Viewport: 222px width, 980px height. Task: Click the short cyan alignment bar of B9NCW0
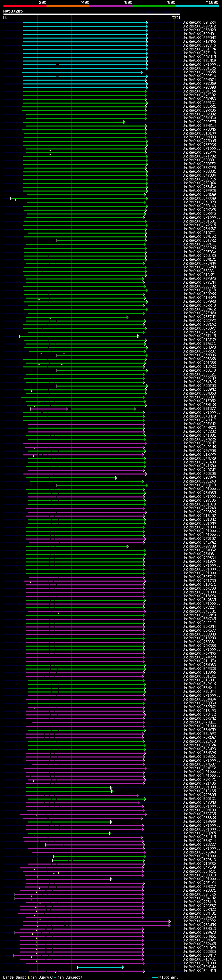(101, 967)
